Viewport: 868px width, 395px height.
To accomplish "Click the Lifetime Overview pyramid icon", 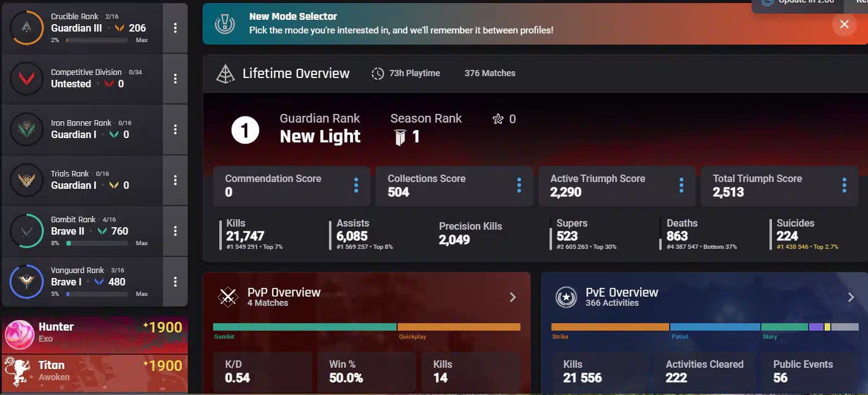I will pos(225,74).
